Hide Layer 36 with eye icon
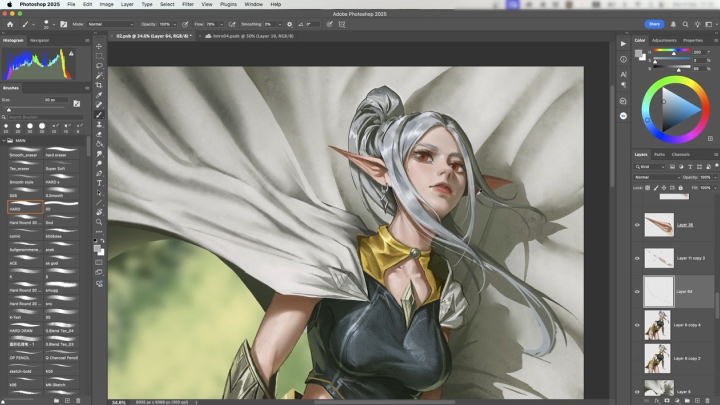This screenshot has height=405, width=720. click(x=638, y=226)
